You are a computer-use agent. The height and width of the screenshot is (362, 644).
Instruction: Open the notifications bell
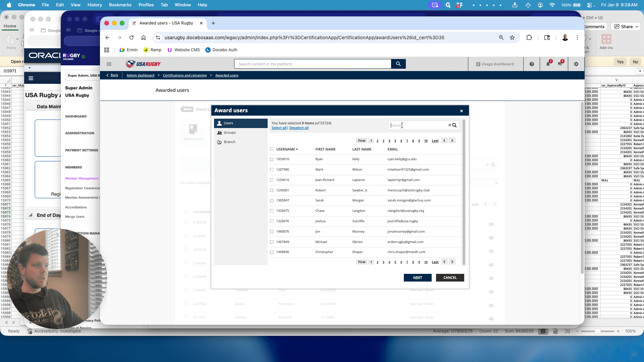click(548, 64)
